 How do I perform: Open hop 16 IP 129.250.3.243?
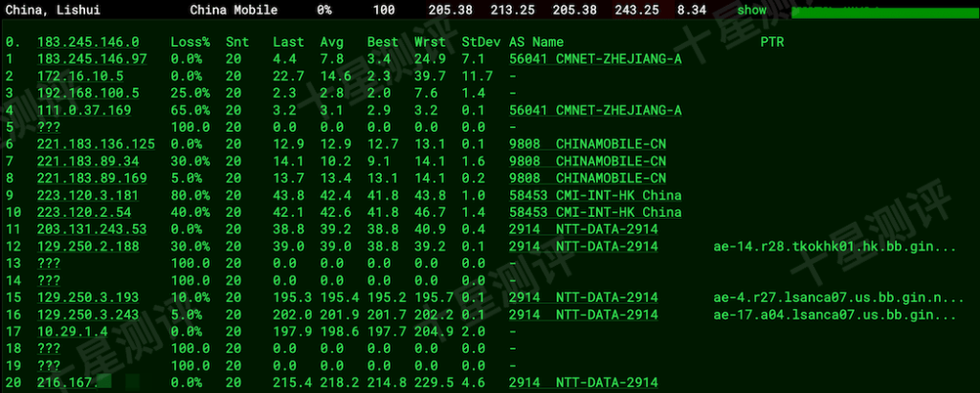[x=88, y=315]
